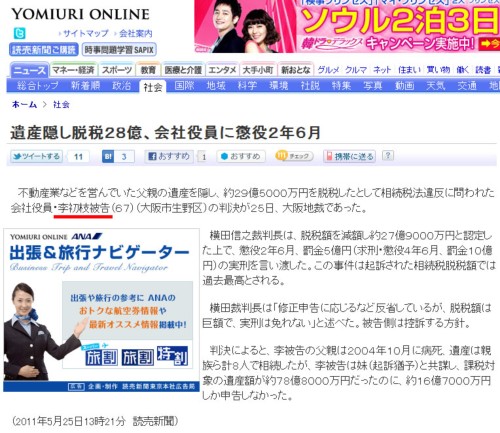Select the 医療と介護 tab
This screenshot has height=433, width=500.
point(183,70)
